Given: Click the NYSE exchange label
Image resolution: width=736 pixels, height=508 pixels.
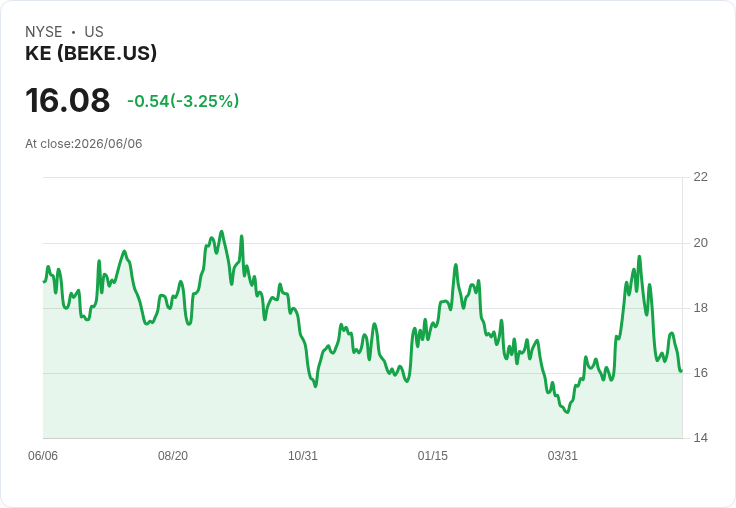Looking at the screenshot, I should 44,32.
